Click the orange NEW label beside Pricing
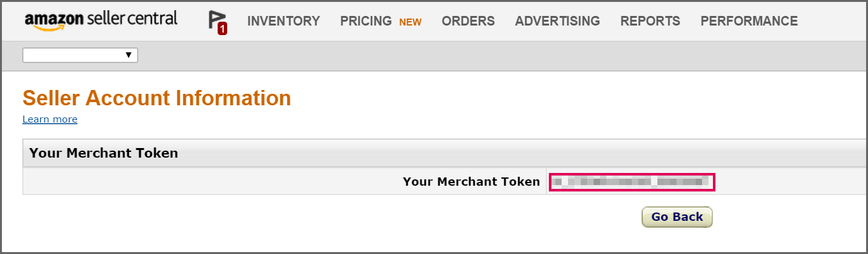 click(410, 22)
